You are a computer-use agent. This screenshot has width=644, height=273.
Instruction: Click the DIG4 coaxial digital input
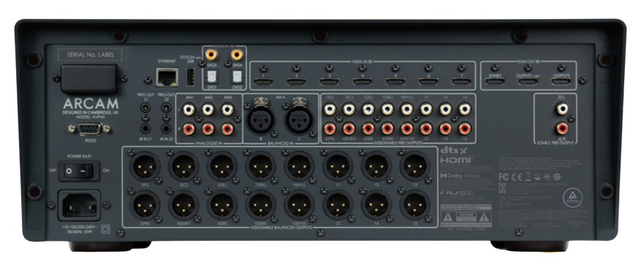[237, 54]
